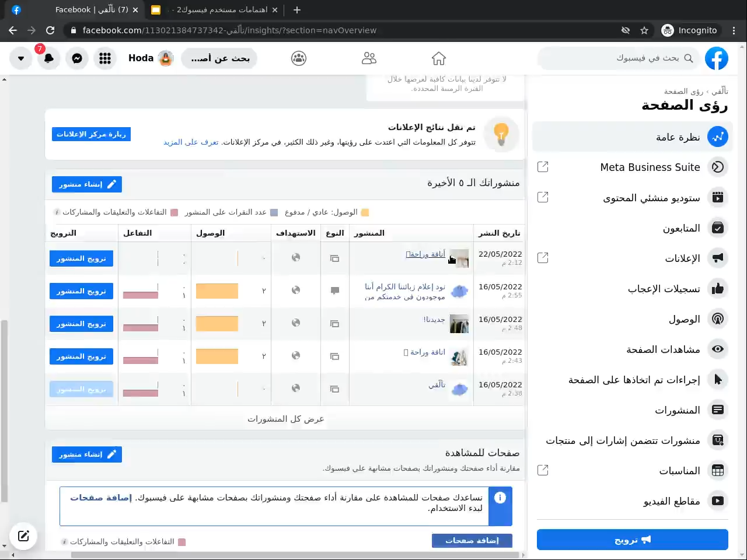Promote the 22/05/2022 'أناقة وراحة' post
Screen dimensions: 747x560
point(81,258)
